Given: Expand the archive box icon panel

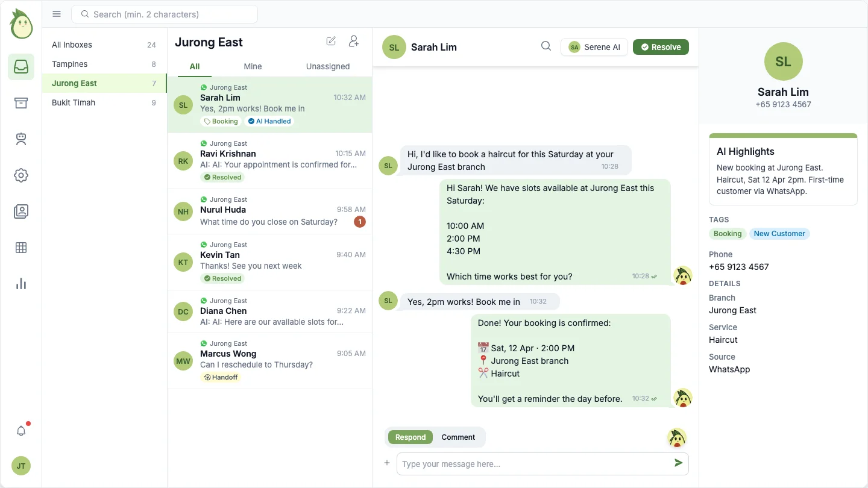Looking at the screenshot, I should (x=21, y=103).
